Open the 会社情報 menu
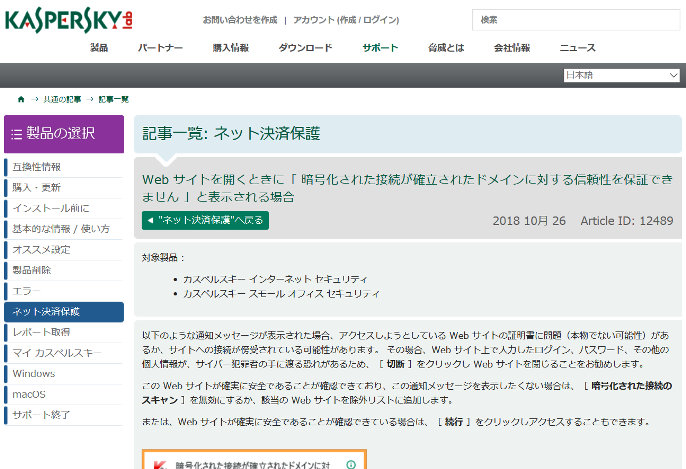The image size is (686, 469). 512,48
